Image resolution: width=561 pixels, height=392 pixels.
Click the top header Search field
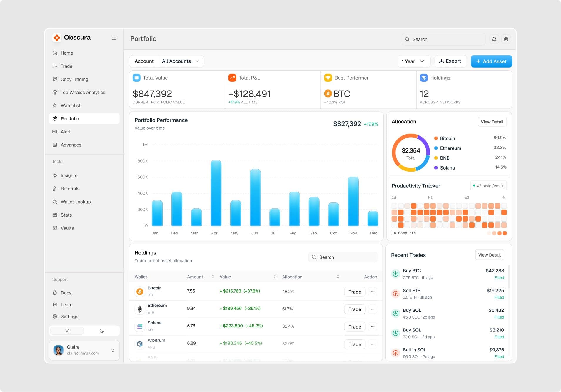coord(443,39)
